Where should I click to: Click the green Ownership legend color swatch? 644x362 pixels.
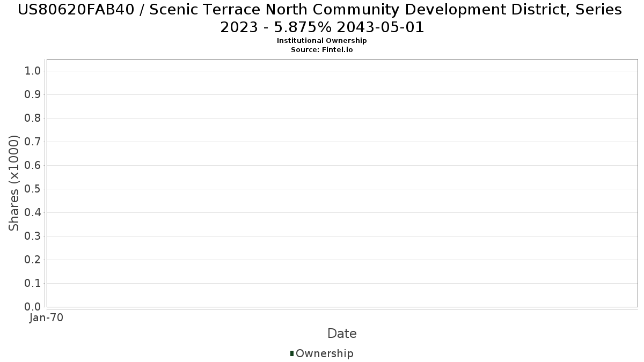coord(292,353)
